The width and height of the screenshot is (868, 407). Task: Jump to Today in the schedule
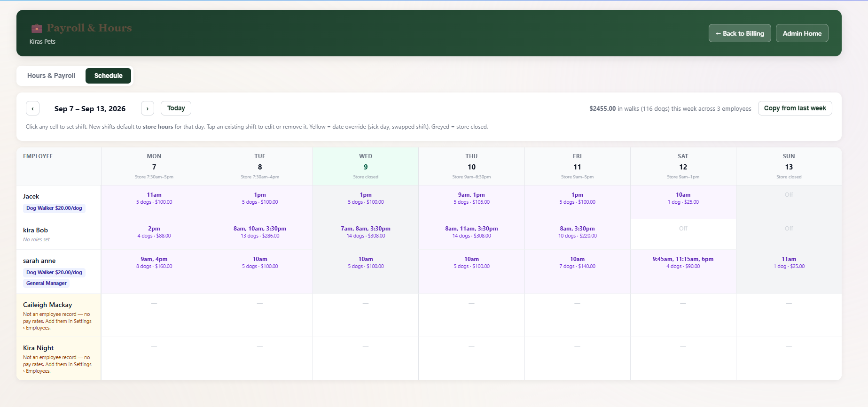pos(176,108)
